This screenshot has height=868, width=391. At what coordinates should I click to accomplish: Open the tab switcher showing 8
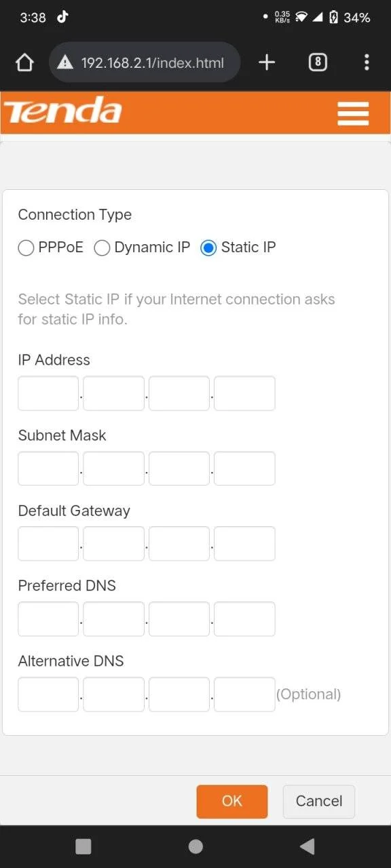pos(318,62)
